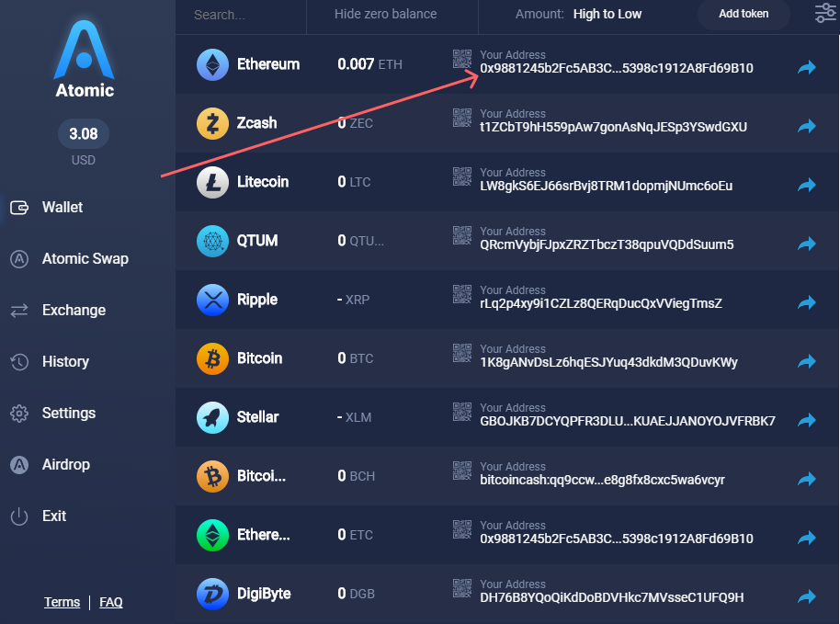Screen dimensions: 840x624
Task: Change the High to Low amount sorting
Action: 607,14
